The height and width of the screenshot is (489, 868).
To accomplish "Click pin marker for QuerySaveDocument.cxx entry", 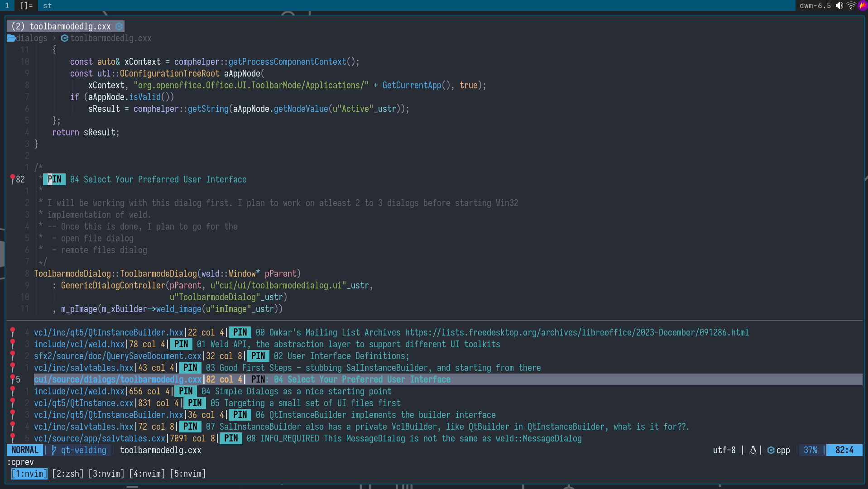I will click(x=13, y=356).
